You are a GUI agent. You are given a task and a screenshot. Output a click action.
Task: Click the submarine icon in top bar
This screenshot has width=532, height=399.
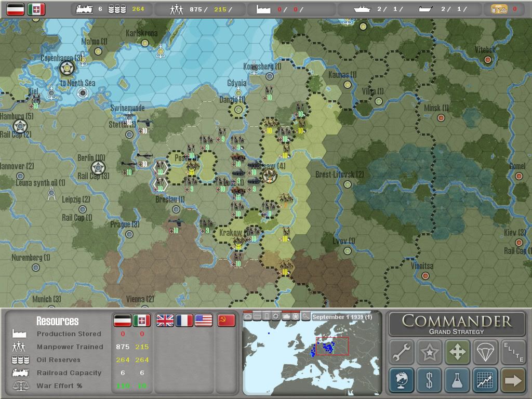[425, 9]
